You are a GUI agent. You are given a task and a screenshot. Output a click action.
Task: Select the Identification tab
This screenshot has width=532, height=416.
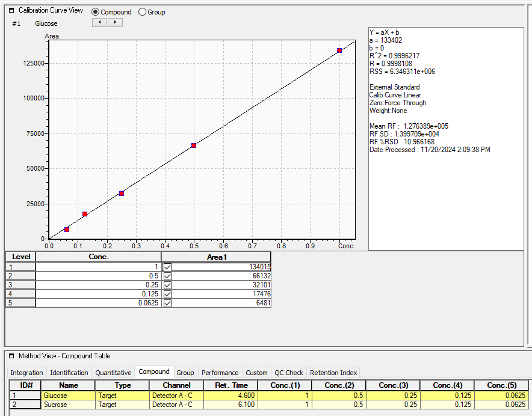click(x=69, y=372)
